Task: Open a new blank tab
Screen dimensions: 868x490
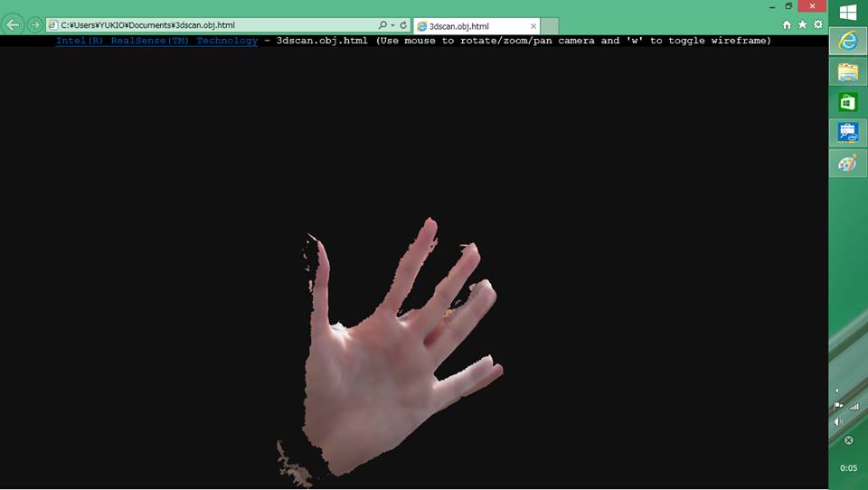Action: [x=550, y=25]
